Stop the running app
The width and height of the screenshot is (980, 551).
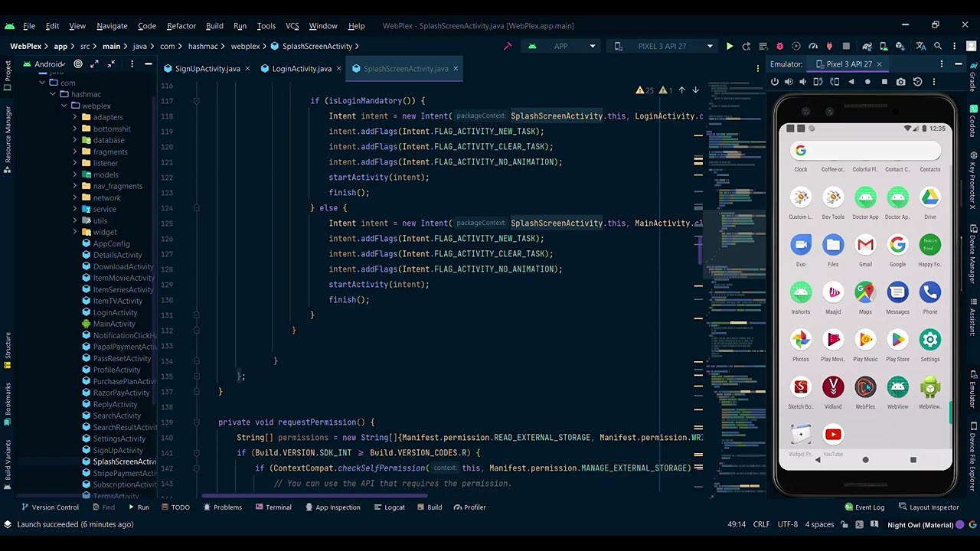coord(846,47)
